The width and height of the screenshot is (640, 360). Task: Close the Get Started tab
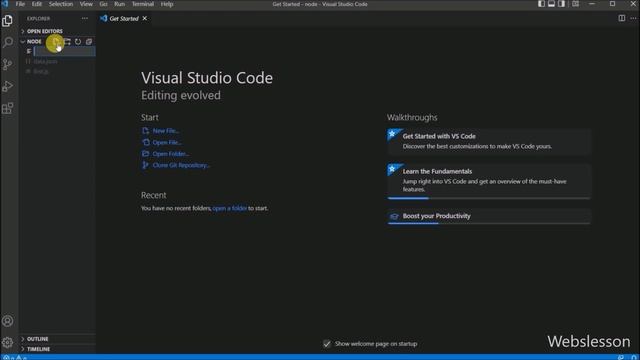click(x=144, y=18)
